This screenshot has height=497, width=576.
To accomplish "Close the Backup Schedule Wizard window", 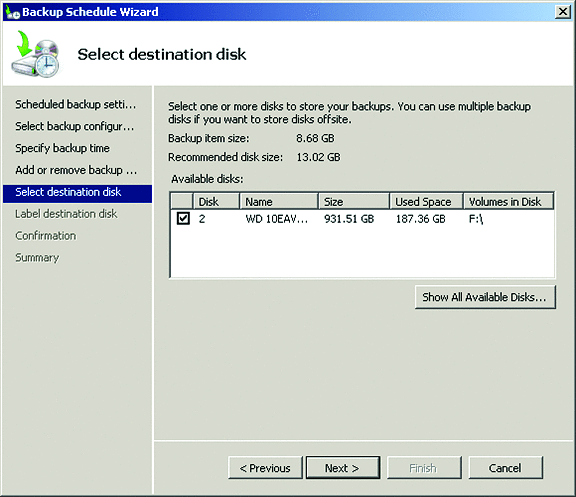I will tap(562, 12).
